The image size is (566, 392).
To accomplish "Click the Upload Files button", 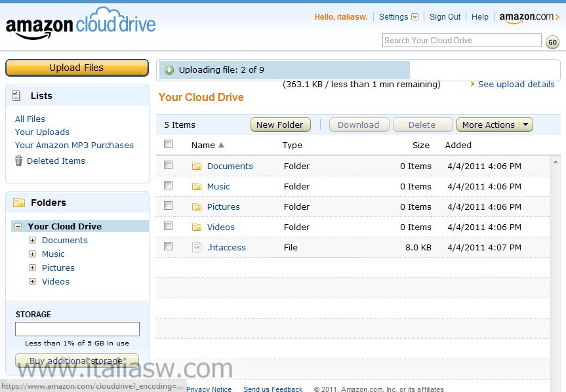I will [x=77, y=68].
